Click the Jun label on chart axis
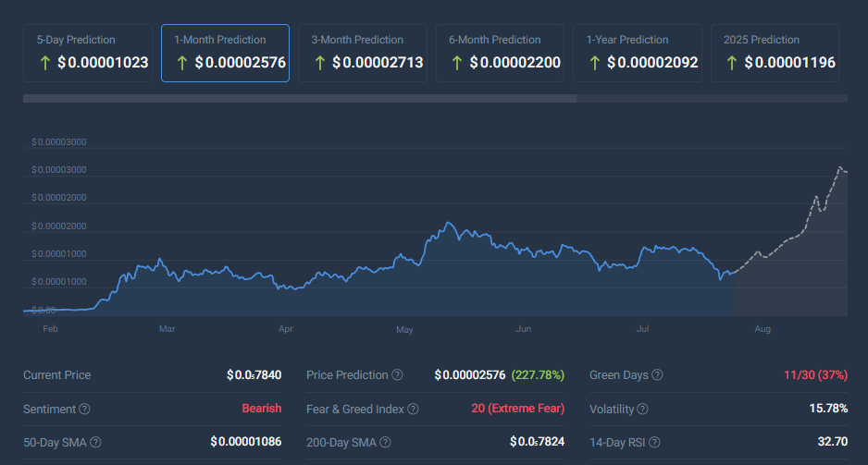The image size is (868, 465). pos(523,329)
